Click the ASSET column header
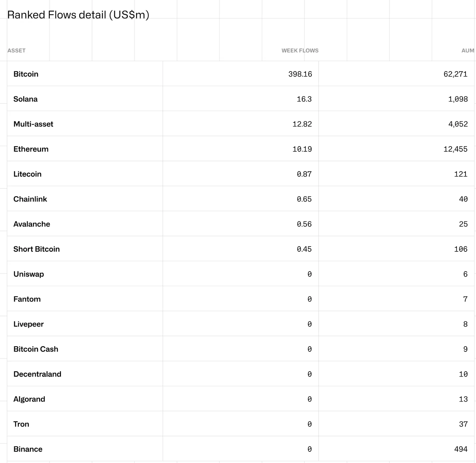The width and height of the screenshot is (476, 463). [16, 50]
